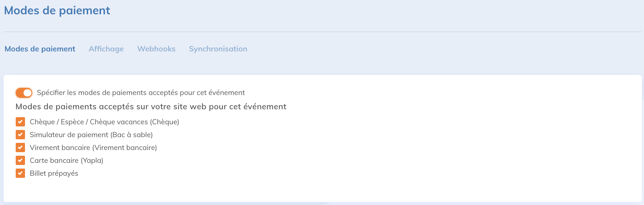Deselect the Carte bancaire (Yapla) checkbox box

point(20,161)
